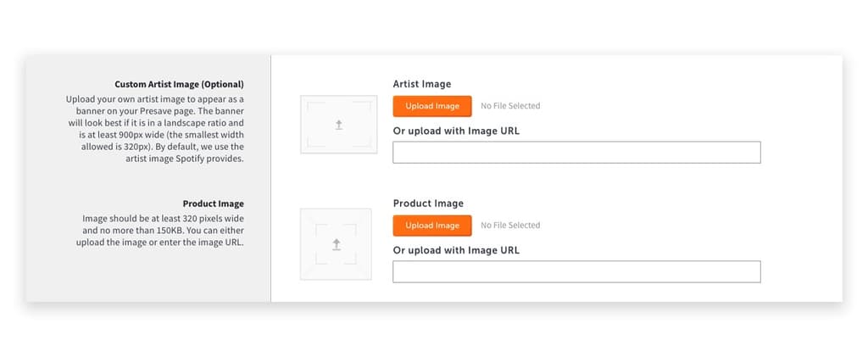Screen dimensions: 868x357
Task: Click the "Product Image" label above the orange button
Action: [x=428, y=204]
